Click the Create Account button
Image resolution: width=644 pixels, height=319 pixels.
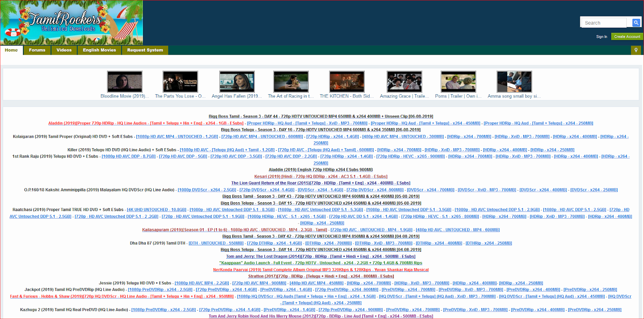pos(627,37)
